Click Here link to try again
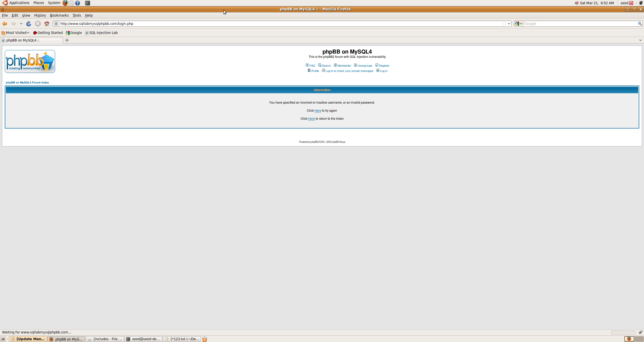 click(317, 111)
